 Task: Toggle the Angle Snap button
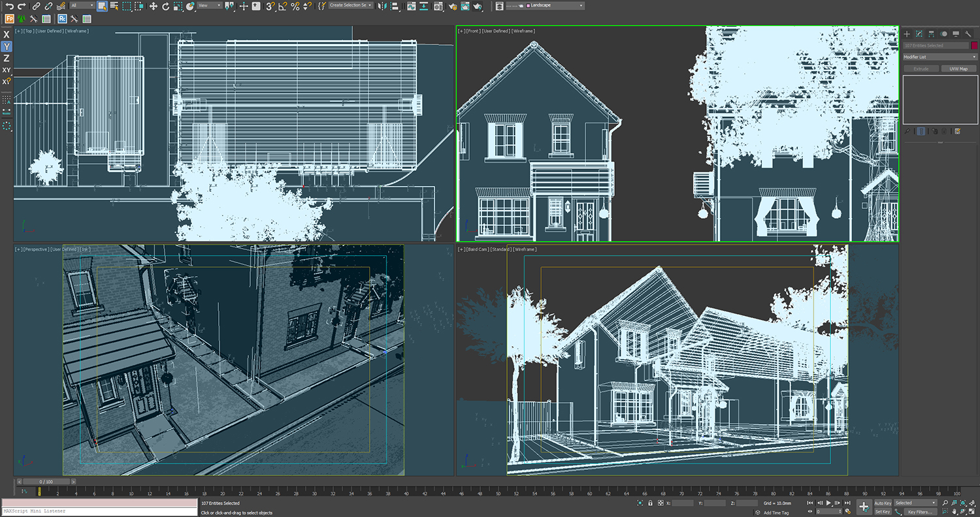click(x=283, y=6)
